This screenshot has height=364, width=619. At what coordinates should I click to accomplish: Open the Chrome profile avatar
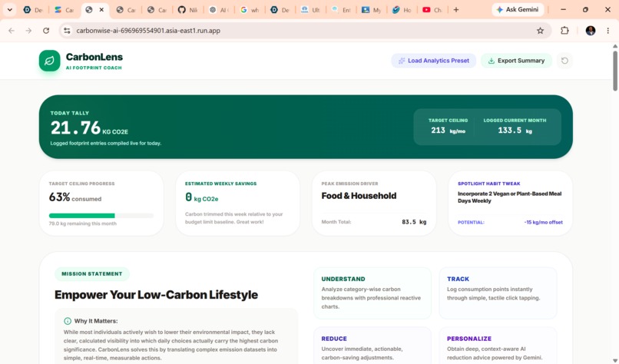click(x=591, y=31)
